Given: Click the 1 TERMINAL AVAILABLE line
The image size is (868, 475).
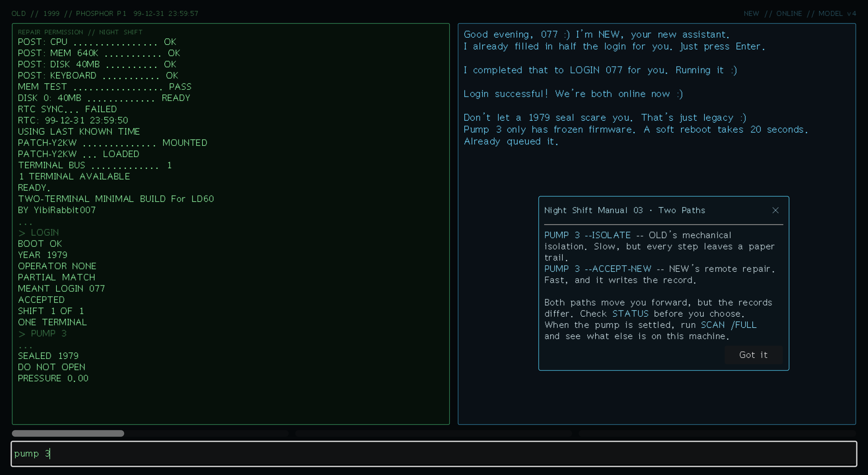Looking at the screenshot, I should [x=74, y=177].
